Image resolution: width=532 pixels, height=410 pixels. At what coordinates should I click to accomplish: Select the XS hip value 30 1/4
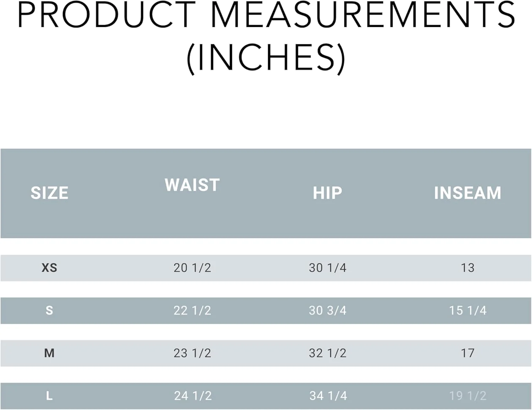coord(327,268)
